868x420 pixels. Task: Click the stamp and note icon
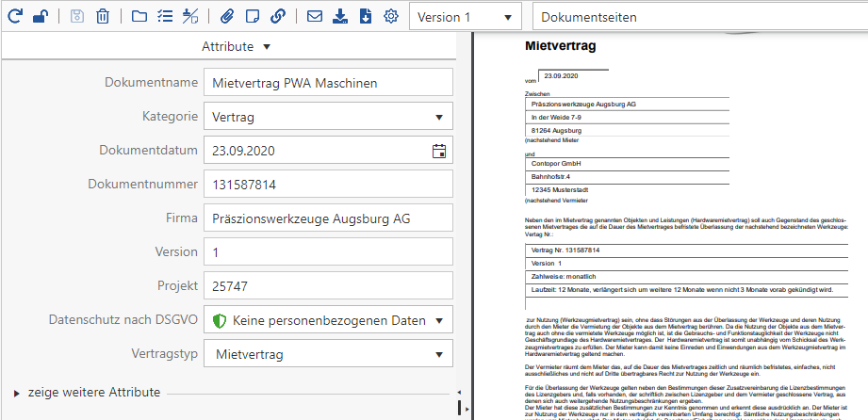click(x=190, y=17)
